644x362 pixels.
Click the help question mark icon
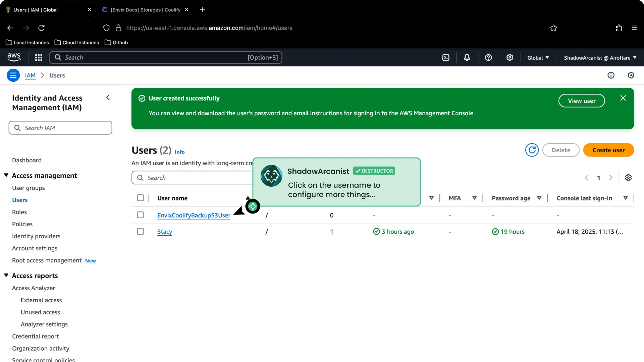click(x=488, y=57)
